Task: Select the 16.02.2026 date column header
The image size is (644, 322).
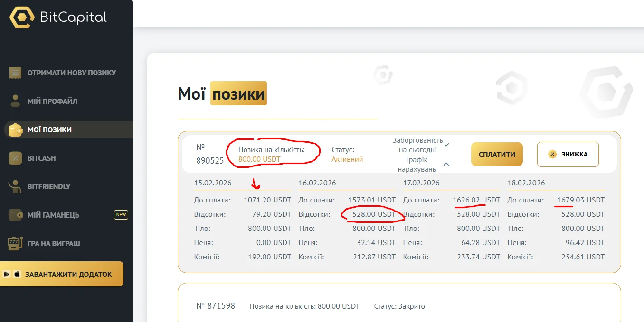Action: (x=317, y=183)
